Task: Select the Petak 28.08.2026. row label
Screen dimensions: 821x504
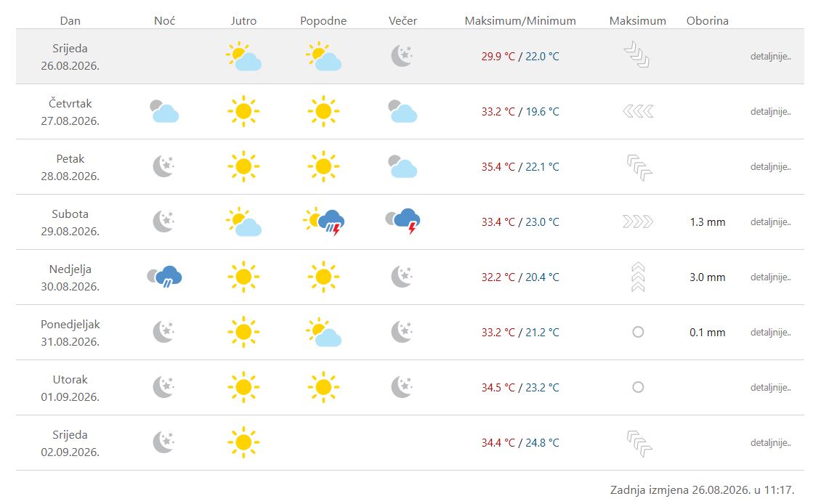Action: pyautogui.click(x=70, y=167)
